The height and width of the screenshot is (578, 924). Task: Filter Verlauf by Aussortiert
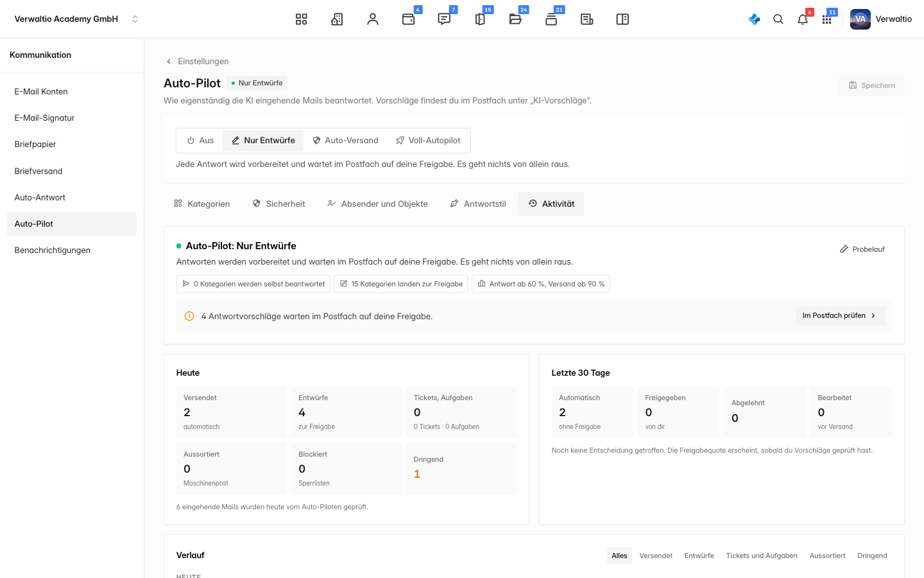click(828, 556)
